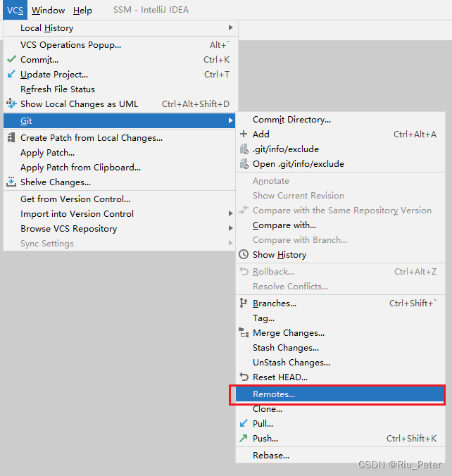452x476 pixels.
Task: Click the Ctrl+Alt+Shift+D shortcut label
Action: pos(196,104)
